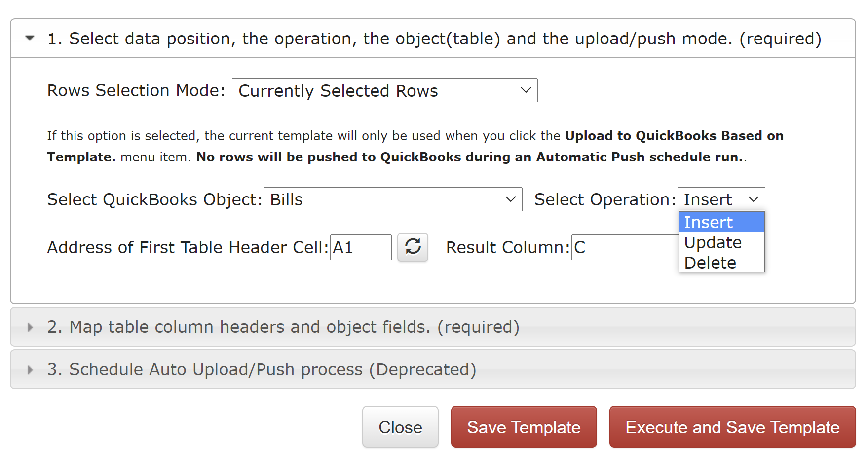Choose Delete from the operation list
This screenshot has width=868, height=474.
pyautogui.click(x=721, y=263)
